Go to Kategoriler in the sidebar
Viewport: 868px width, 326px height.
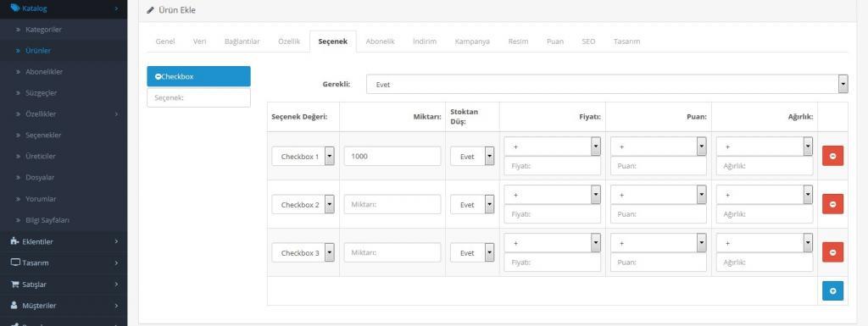click(x=43, y=30)
